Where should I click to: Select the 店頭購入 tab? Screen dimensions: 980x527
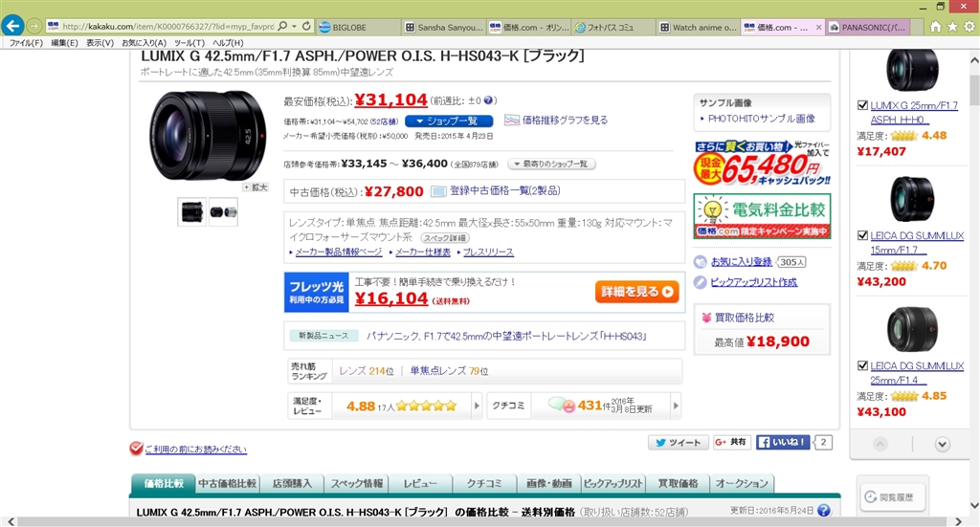click(x=292, y=483)
